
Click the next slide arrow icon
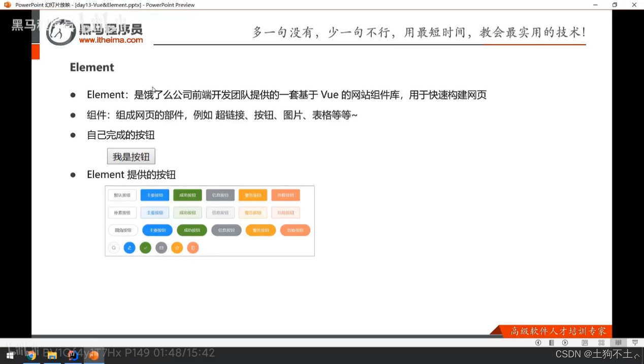pos(565,342)
